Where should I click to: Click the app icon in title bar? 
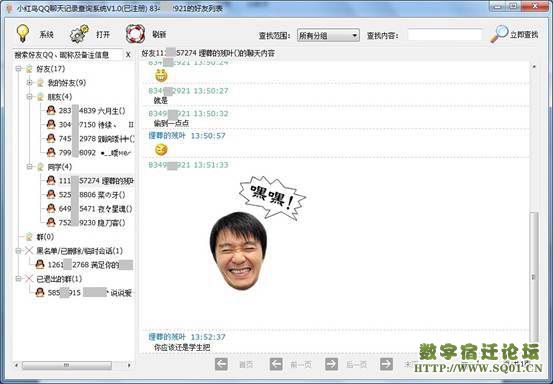9,8
